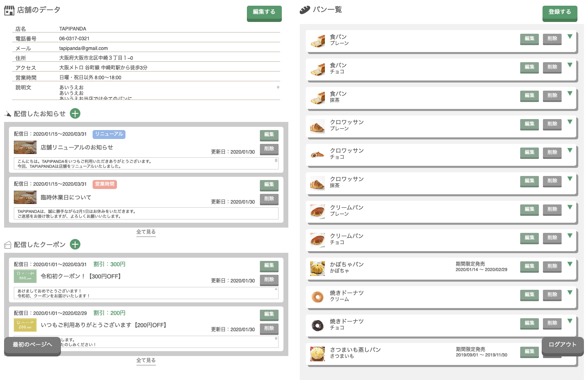Open 全て見る link under the notices
This screenshot has width=588, height=380.
coord(146,232)
